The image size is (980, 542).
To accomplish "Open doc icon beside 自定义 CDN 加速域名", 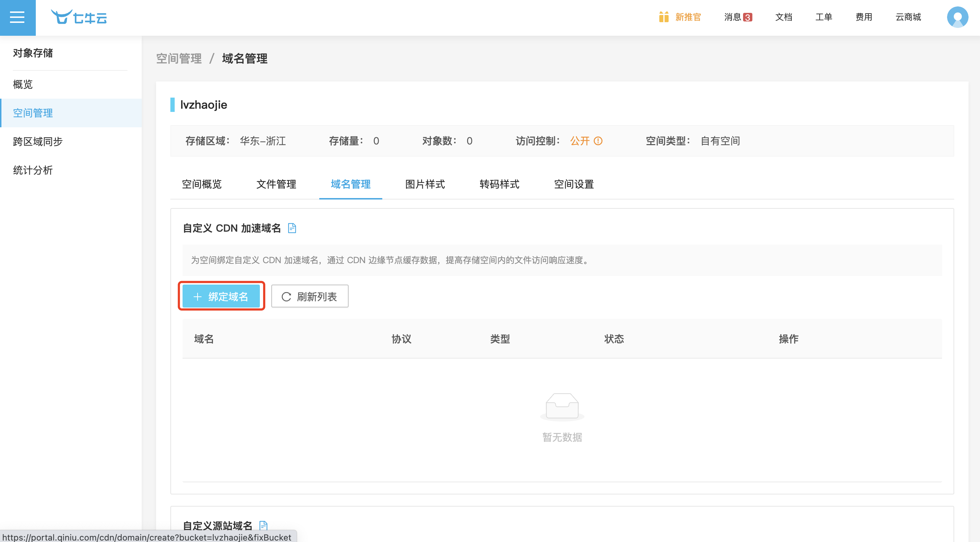I will point(292,228).
